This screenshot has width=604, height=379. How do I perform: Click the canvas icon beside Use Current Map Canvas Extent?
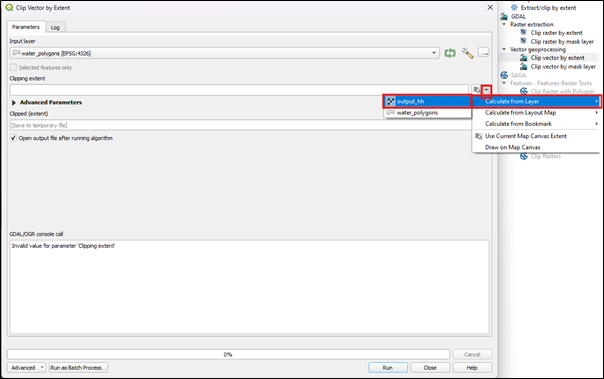[478, 136]
